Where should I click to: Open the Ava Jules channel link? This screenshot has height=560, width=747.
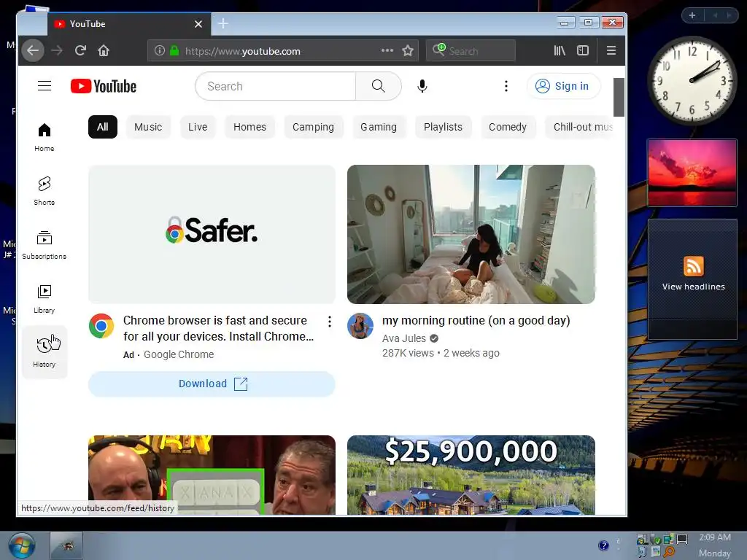pos(404,338)
